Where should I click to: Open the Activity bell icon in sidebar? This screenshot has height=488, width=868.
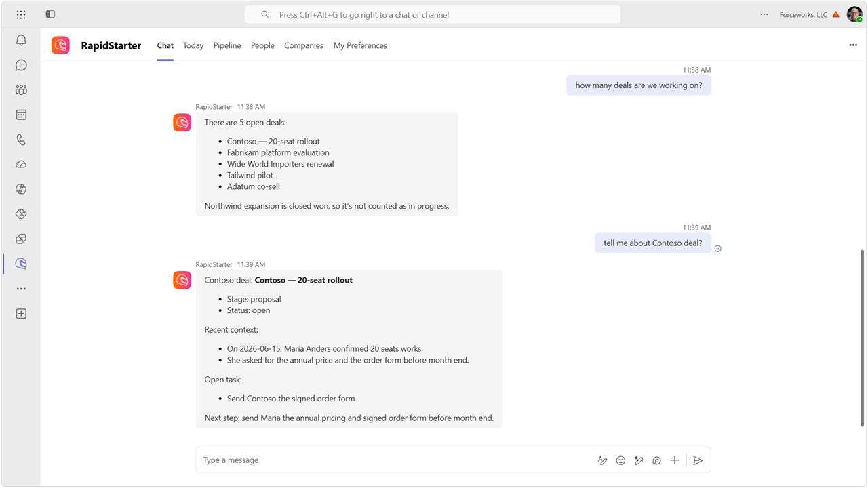coord(21,41)
